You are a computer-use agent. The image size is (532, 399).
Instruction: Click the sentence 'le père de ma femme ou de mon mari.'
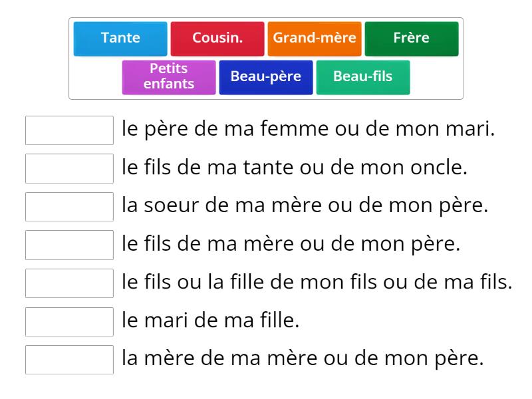(x=309, y=130)
